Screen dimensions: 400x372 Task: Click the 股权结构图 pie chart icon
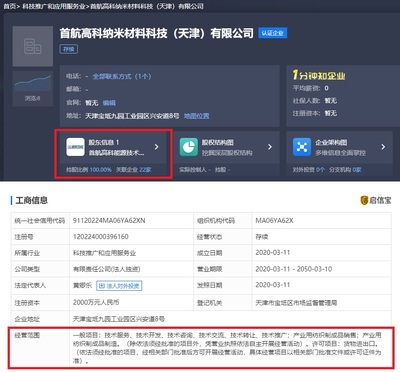coord(189,147)
